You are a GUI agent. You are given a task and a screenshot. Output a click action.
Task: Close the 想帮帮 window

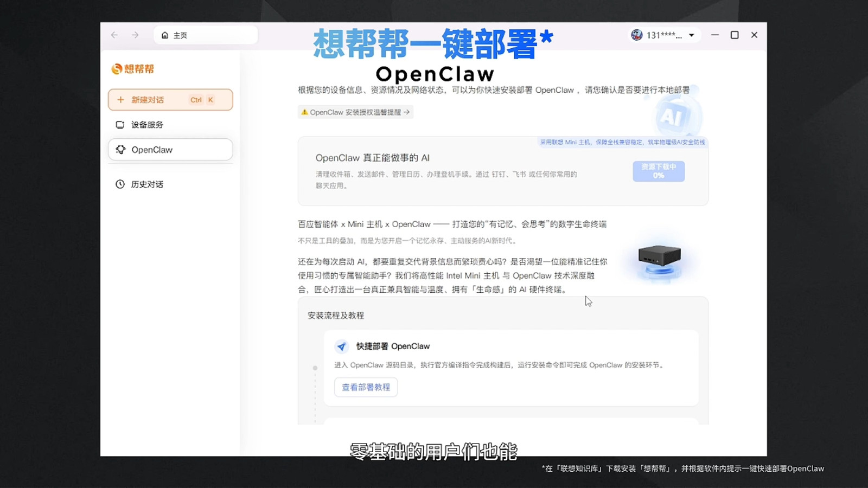(754, 35)
